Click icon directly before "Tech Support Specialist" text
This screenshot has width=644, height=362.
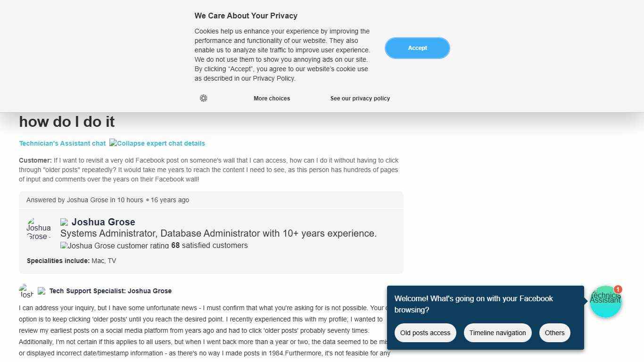click(x=41, y=291)
